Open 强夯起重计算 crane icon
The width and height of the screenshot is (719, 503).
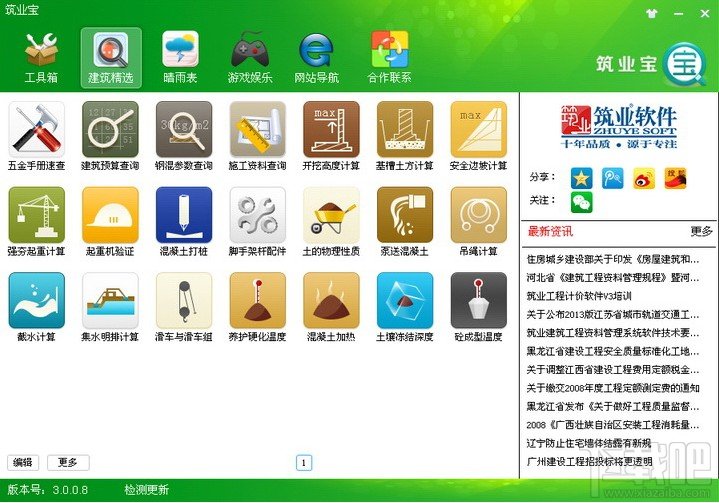pos(37,222)
